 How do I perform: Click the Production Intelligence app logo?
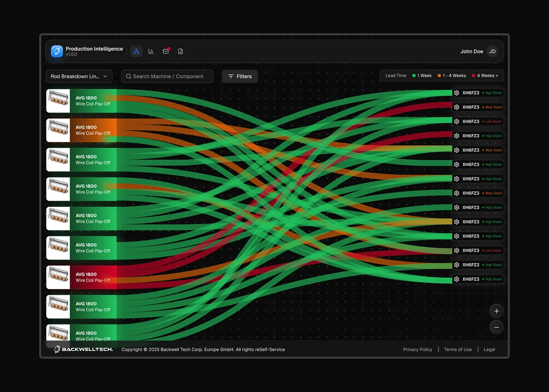pyautogui.click(x=56, y=51)
